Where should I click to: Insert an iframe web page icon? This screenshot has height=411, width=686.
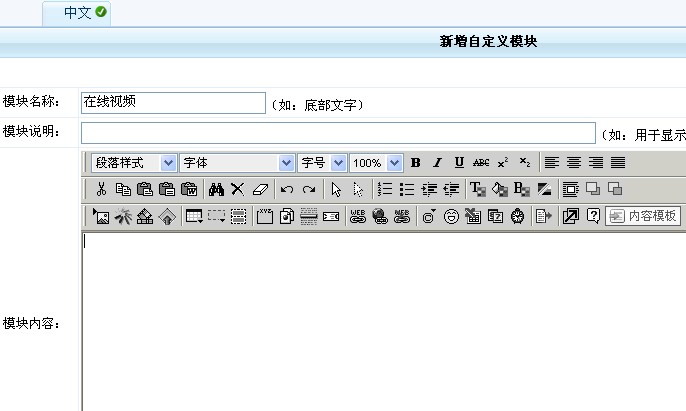[287, 216]
